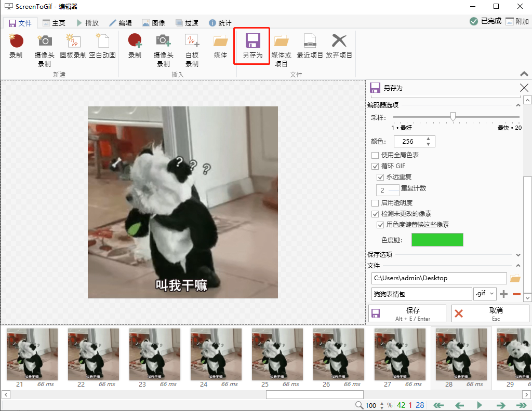Screen dimensions: 532x411
Task: Expand the 保存选项 section
Action: click(x=518, y=255)
